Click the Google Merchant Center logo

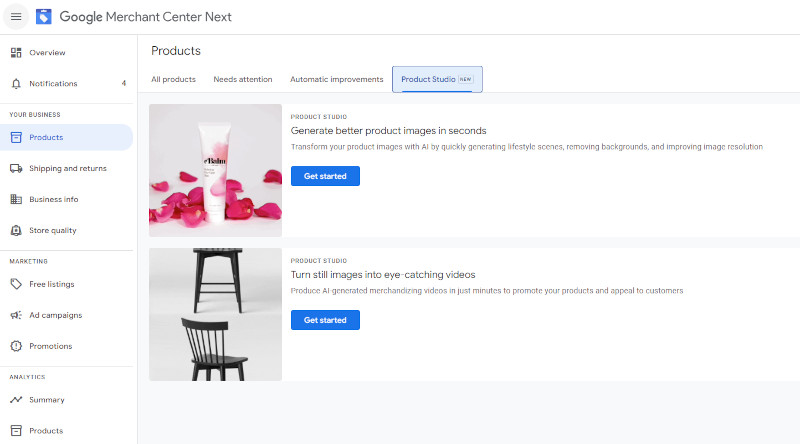coord(44,17)
